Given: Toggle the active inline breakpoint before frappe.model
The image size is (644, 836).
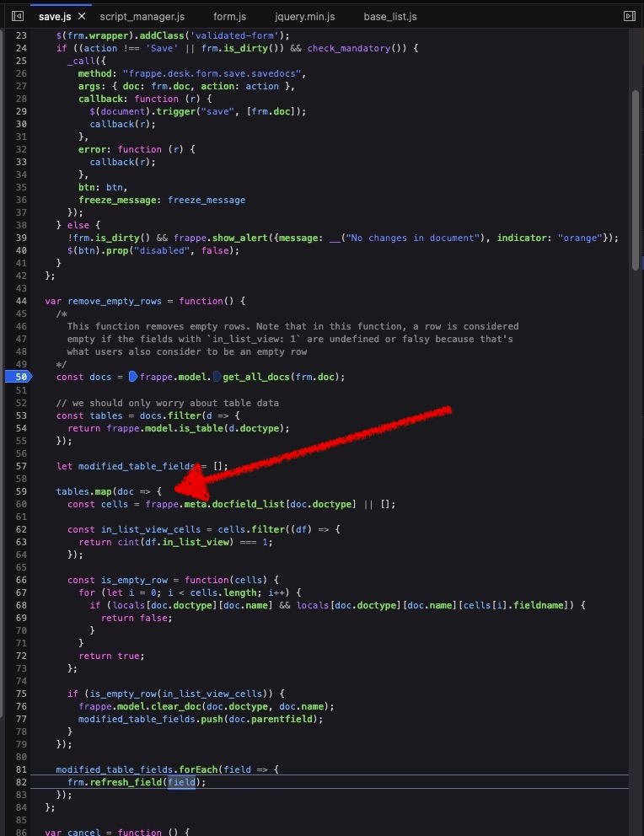Looking at the screenshot, I should [133, 377].
